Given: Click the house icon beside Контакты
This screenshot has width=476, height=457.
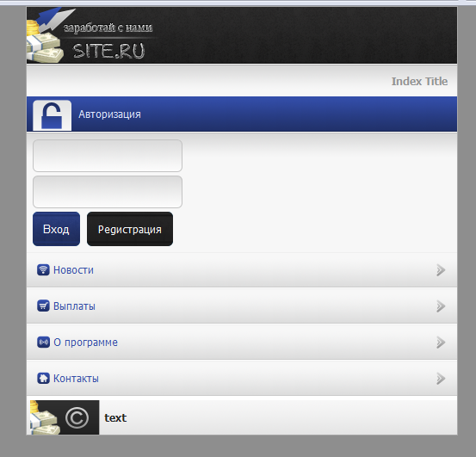Looking at the screenshot, I should click(43, 378).
